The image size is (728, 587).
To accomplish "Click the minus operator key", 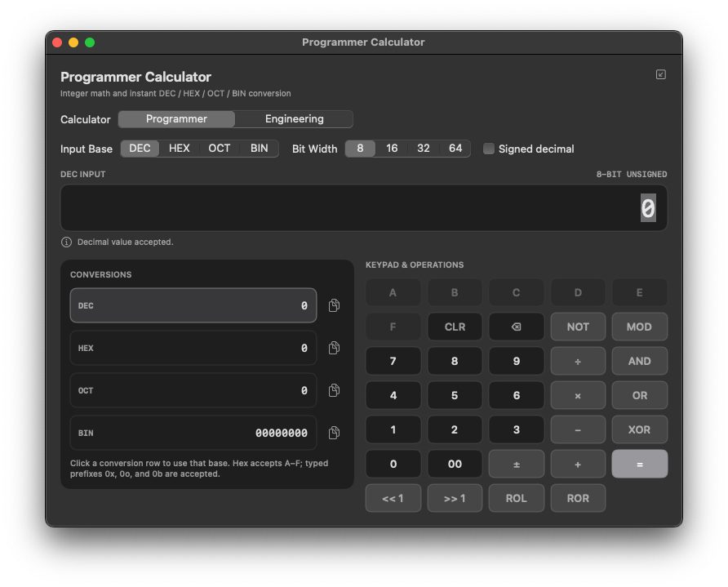I will tap(578, 429).
